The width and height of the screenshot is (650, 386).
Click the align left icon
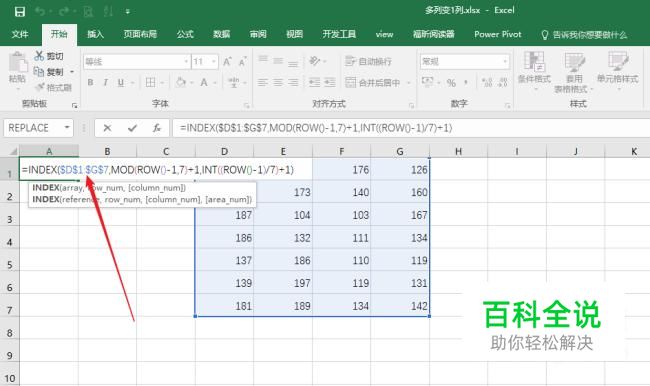263,83
